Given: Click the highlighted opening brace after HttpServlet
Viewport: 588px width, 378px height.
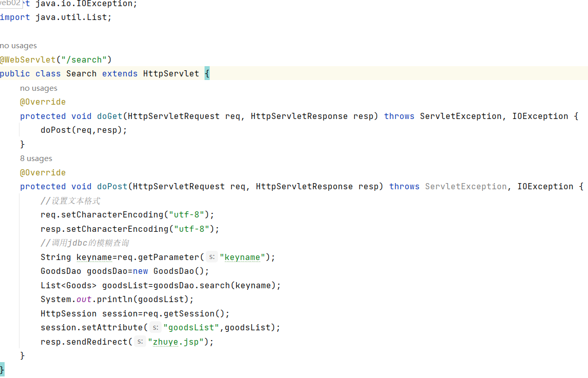Looking at the screenshot, I should (x=207, y=74).
